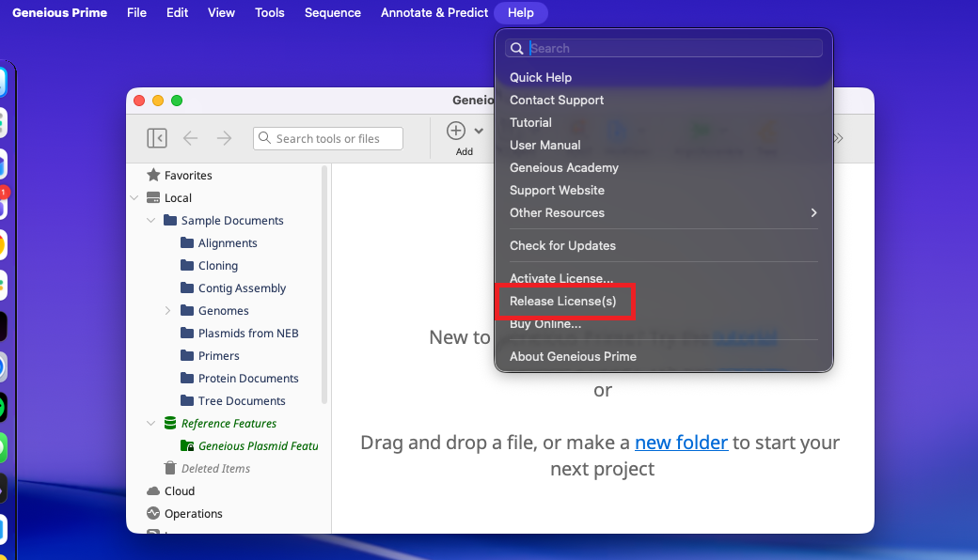Go back with the left arrow

pyautogui.click(x=190, y=138)
